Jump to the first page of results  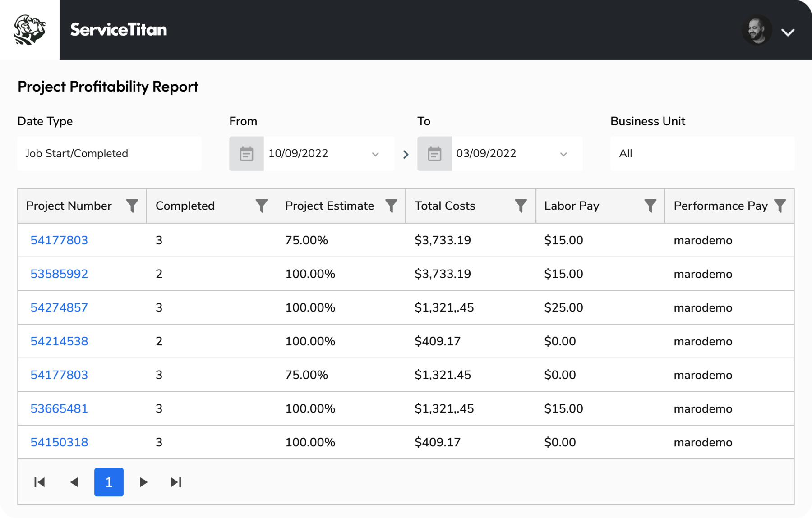tap(40, 482)
